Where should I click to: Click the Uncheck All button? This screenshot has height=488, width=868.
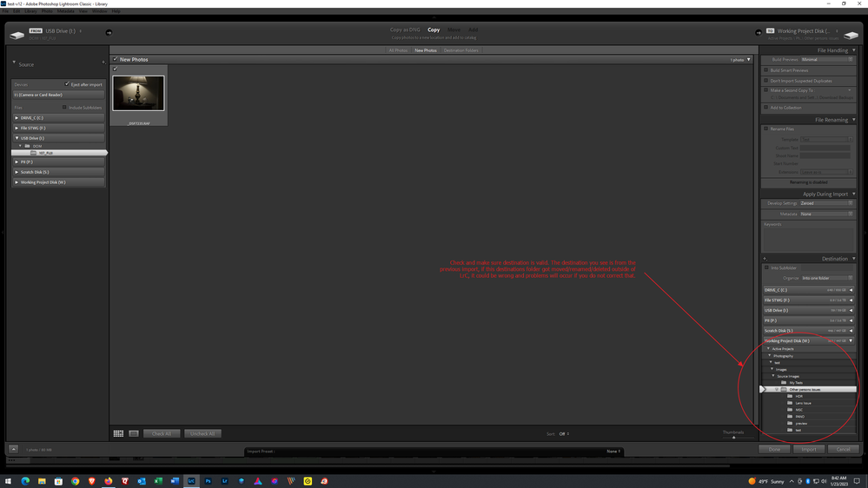coord(202,434)
